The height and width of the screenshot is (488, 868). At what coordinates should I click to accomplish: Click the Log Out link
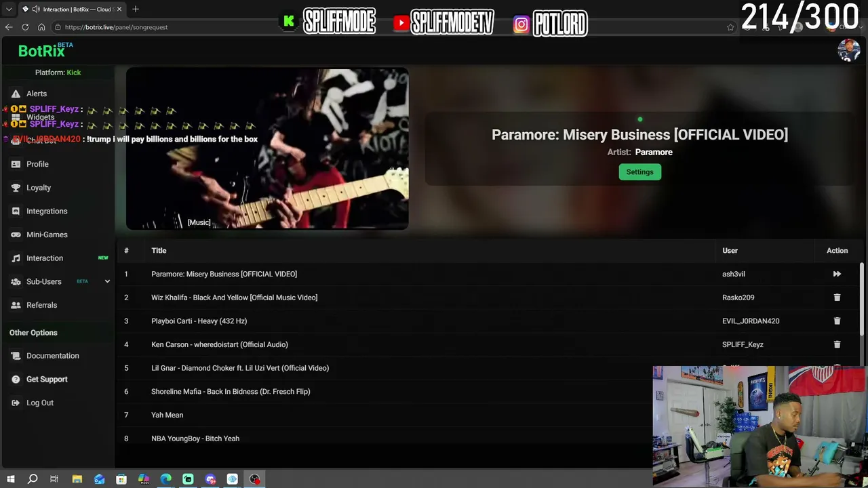point(40,403)
